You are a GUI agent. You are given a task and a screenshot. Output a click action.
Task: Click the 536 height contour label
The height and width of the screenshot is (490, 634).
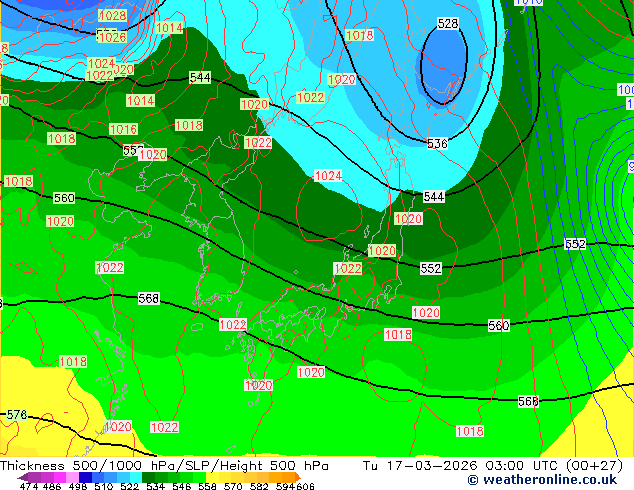click(x=437, y=144)
